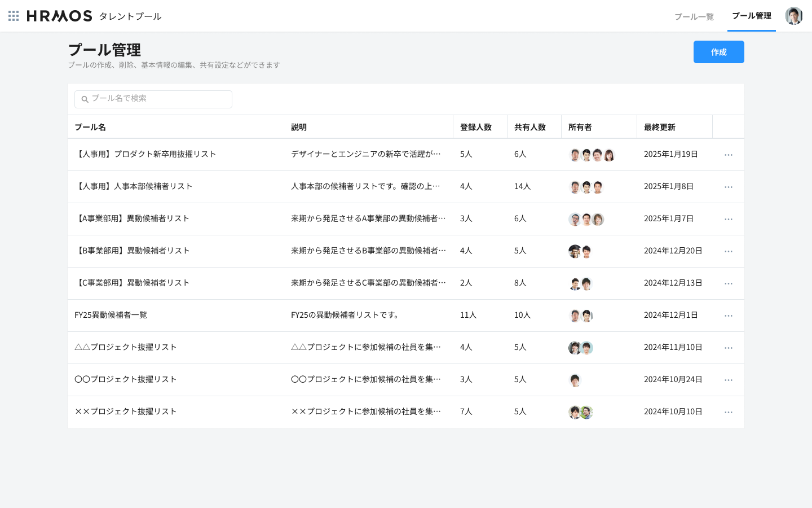Open more options for 【A事業部用】異動候補者リスト row
This screenshot has width=812, height=508.
tap(728, 219)
